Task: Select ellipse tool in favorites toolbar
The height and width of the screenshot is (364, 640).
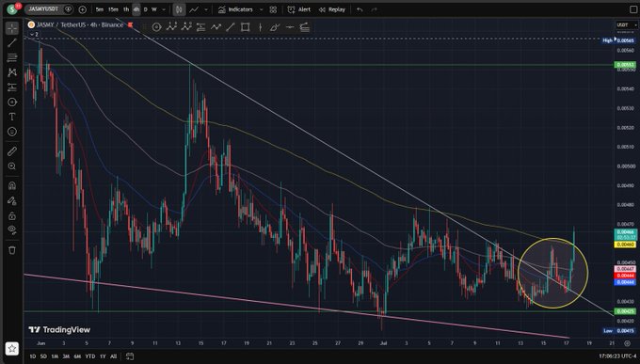Action: click(x=157, y=27)
